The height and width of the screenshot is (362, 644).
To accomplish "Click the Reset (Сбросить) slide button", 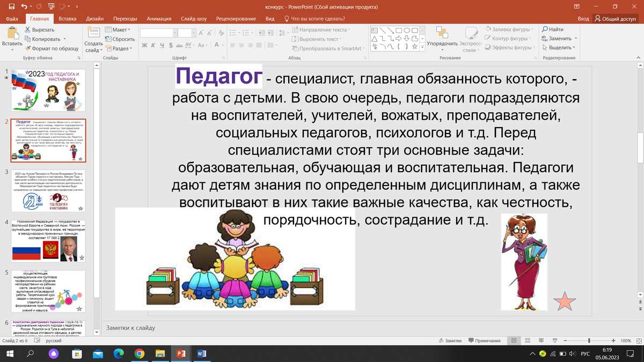I will pos(120,39).
